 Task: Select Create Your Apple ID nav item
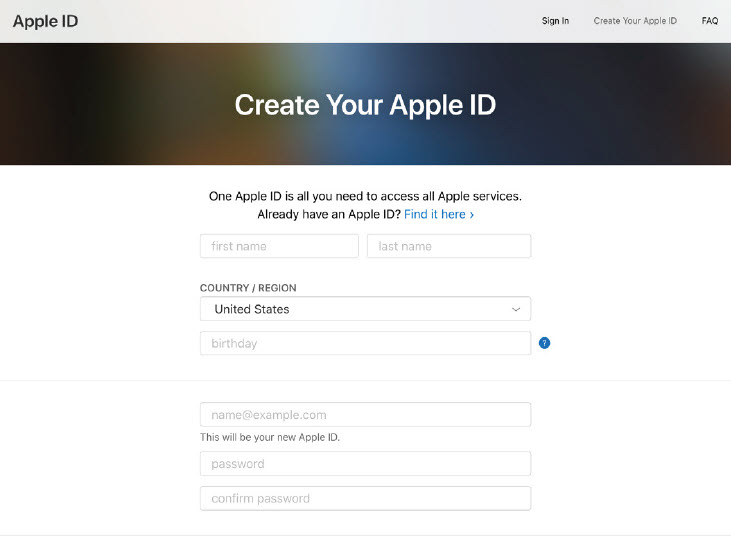(x=635, y=21)
